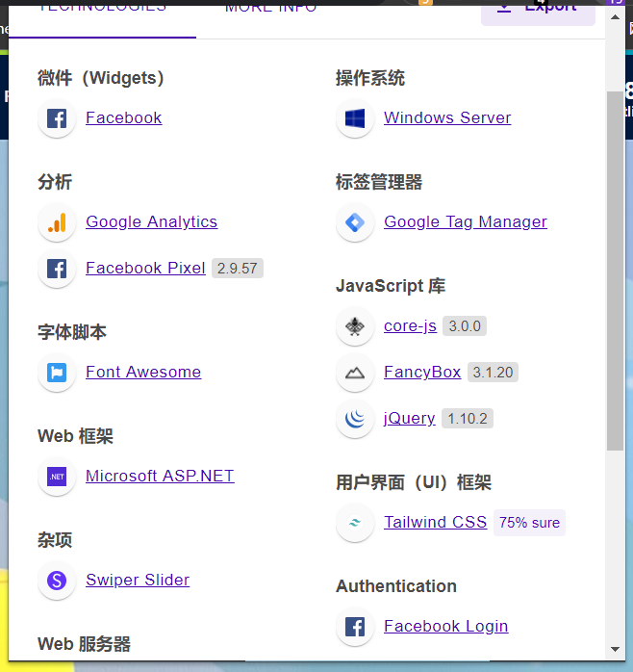
Task: Click the Web 框架 category heading
Action: click(x=75, y=436)
